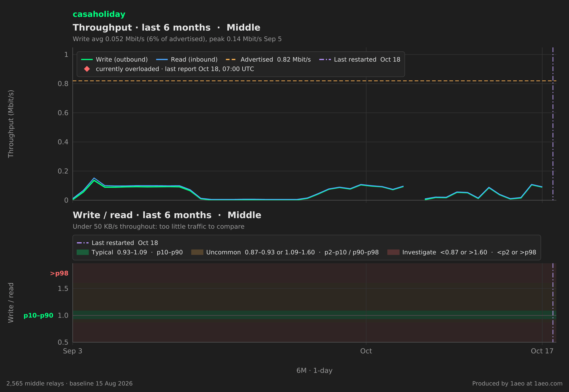The image size is (569, 392).
Task: Click the 6M · 1-day range label
Action: tap(315, 371)
